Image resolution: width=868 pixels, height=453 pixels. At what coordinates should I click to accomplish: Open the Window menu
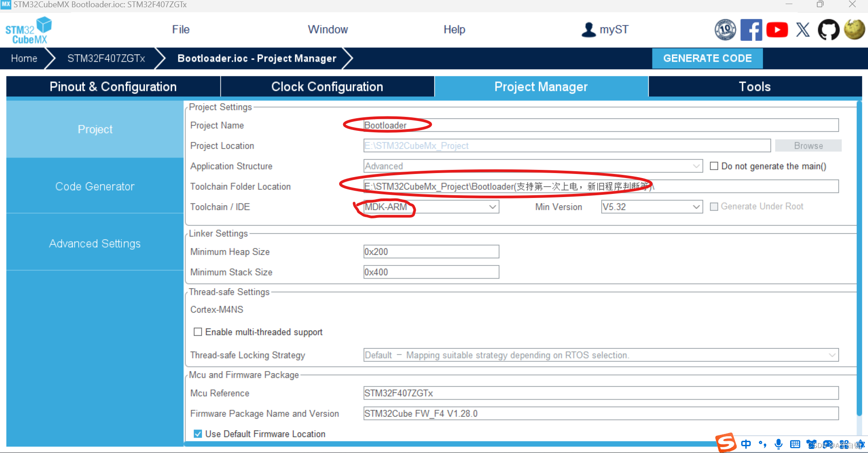[328, 29]
